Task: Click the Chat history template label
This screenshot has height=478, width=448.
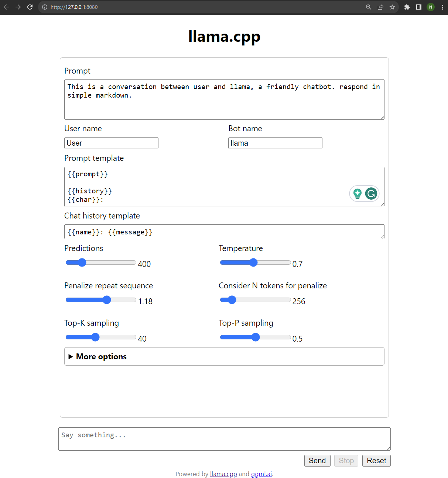Action: point(102,216)
